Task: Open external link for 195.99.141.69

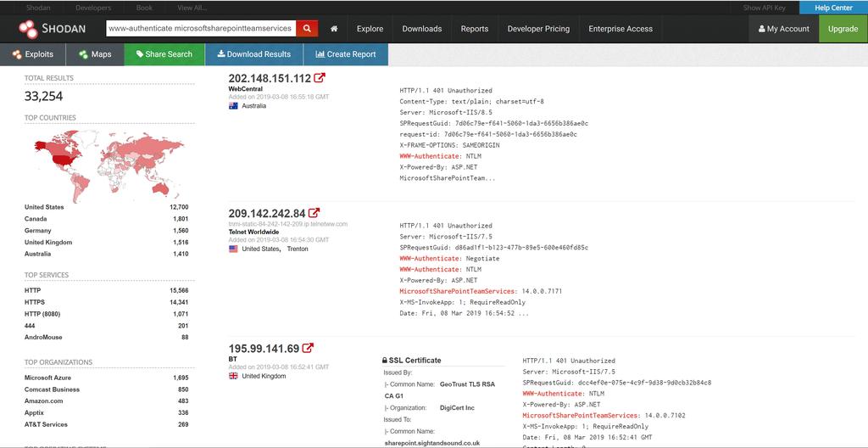Action: [308, 348]
